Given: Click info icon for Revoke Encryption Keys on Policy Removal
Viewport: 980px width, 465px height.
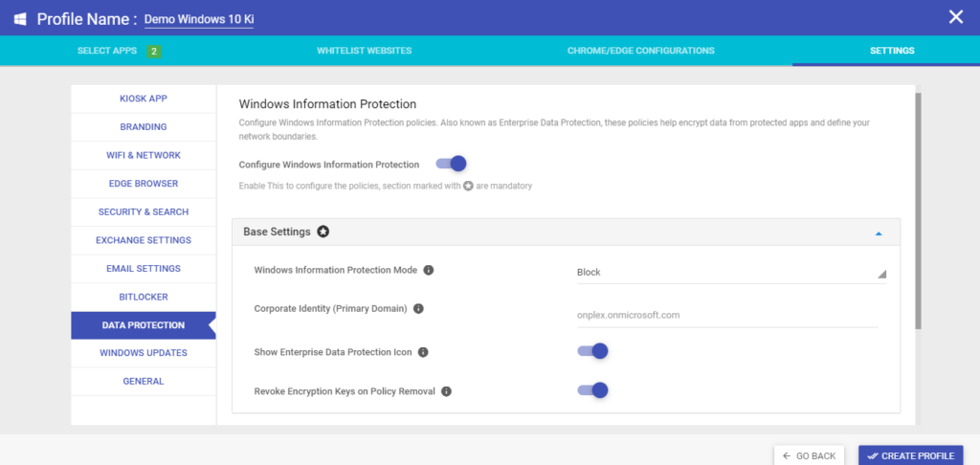Looking at the screenshot, I should (446, 391).
